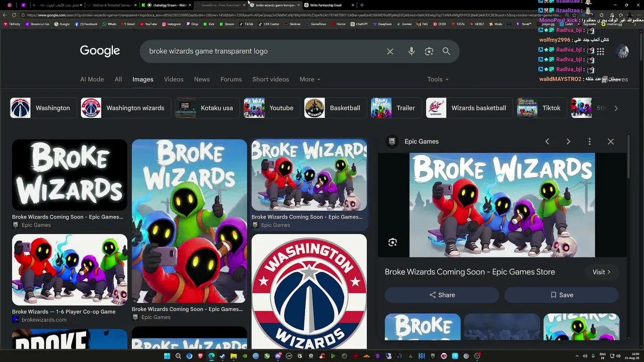Open the black Broke Wizards logo result
Screen dimensions: 644x362
coord(69,175)
